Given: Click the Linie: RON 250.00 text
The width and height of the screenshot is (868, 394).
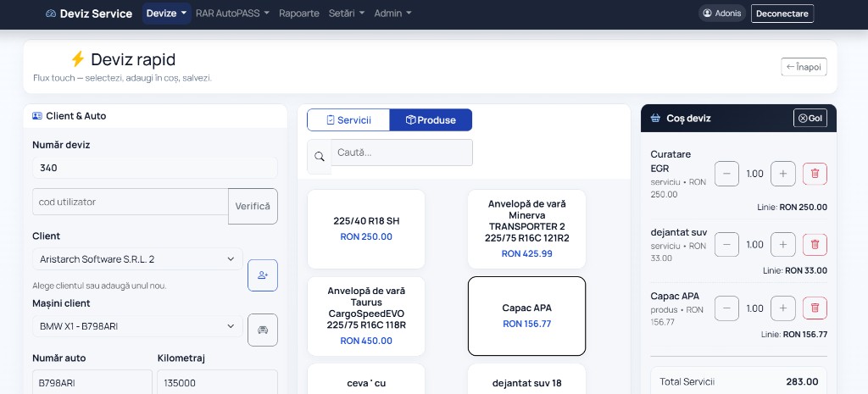Looking at the screenshot, I should click(x=793, y=208).
